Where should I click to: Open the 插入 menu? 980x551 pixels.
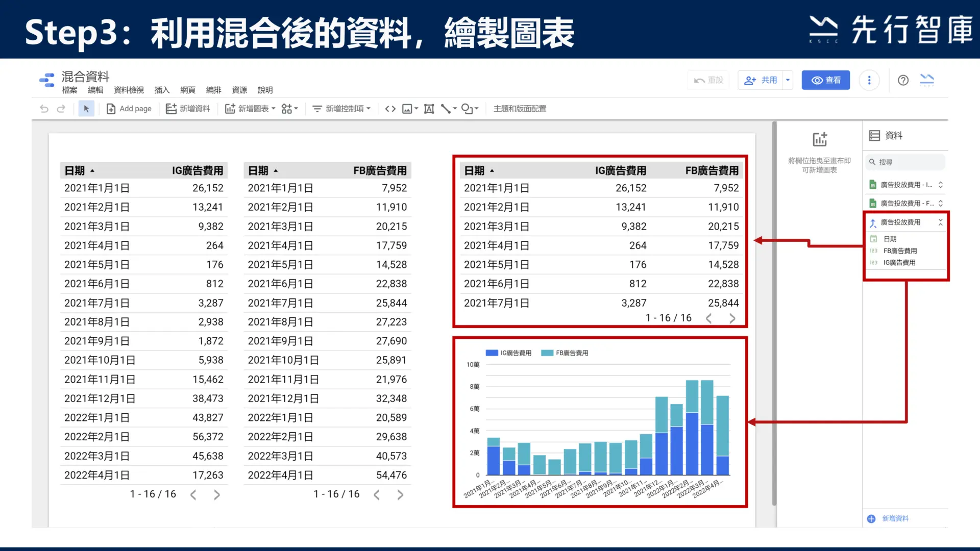coord(162,90)
